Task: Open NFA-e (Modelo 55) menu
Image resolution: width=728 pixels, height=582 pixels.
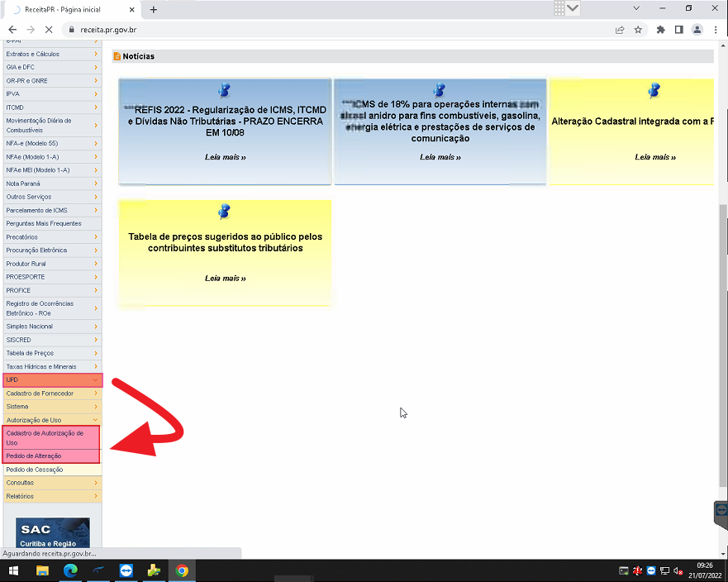Action: tap(52, 144)
